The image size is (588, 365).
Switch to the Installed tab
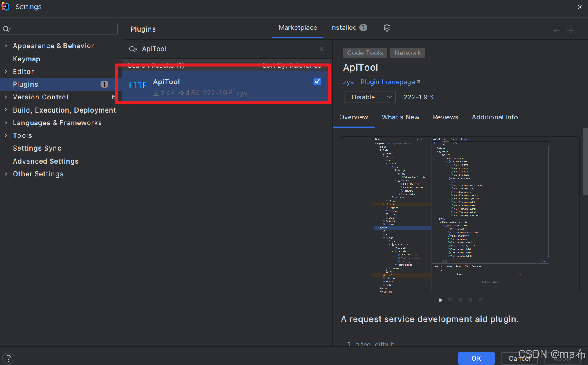pos(349,28)
